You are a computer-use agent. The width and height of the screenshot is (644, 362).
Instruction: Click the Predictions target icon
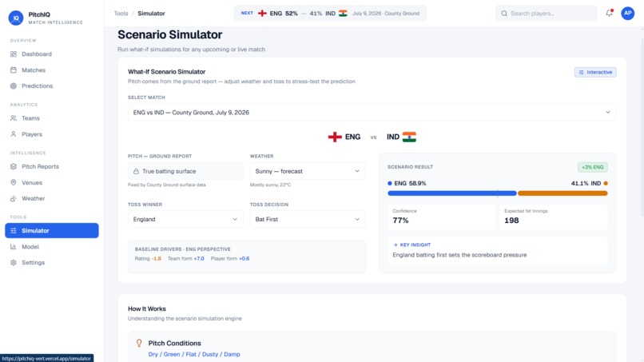(x=14, y=86)
